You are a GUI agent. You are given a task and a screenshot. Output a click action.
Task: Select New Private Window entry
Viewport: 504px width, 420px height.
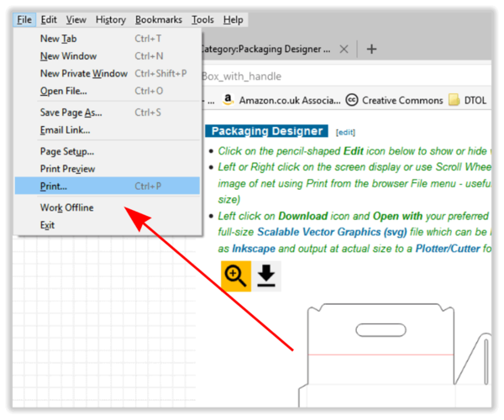[108, 74]
